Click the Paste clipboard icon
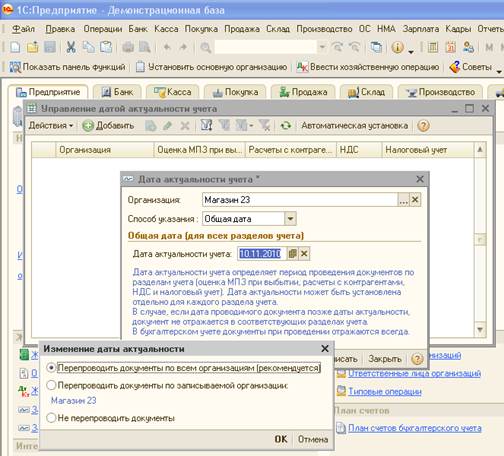504x456 pixels. (106, 47)
